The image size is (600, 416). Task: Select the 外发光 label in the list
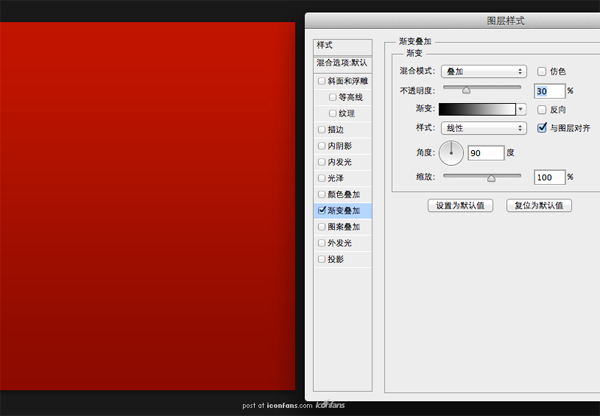339,243
